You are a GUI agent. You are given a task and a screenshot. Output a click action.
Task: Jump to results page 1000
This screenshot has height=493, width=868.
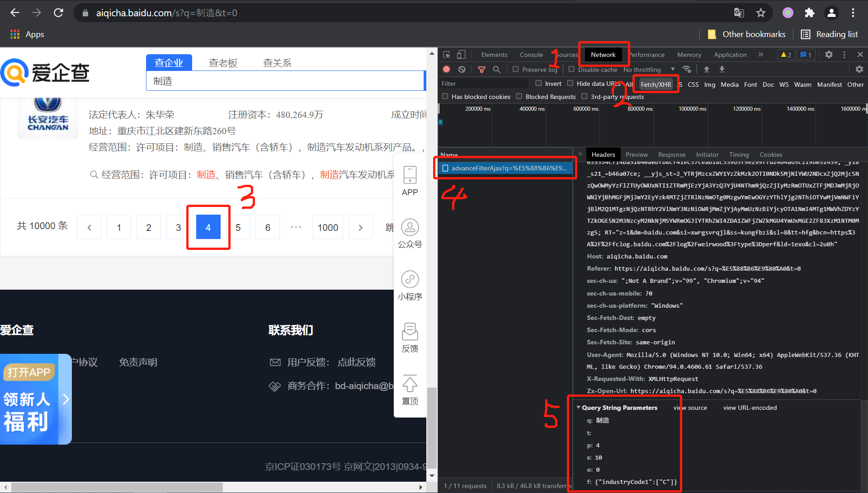[x=328, y=227]
